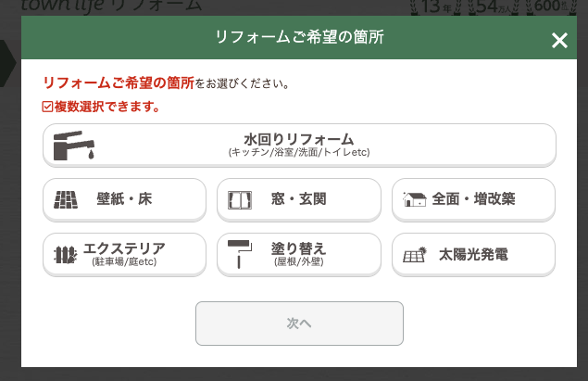Click the solar panel icon beside 太陽光発電

[415, 254]
